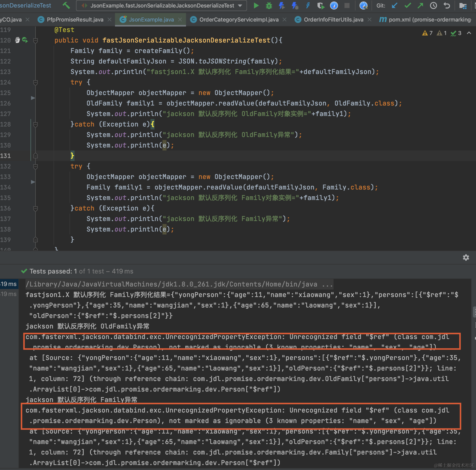The image size is (476, 470).
Task: Click the weak warning count 1
Action: tap(442, 33)
